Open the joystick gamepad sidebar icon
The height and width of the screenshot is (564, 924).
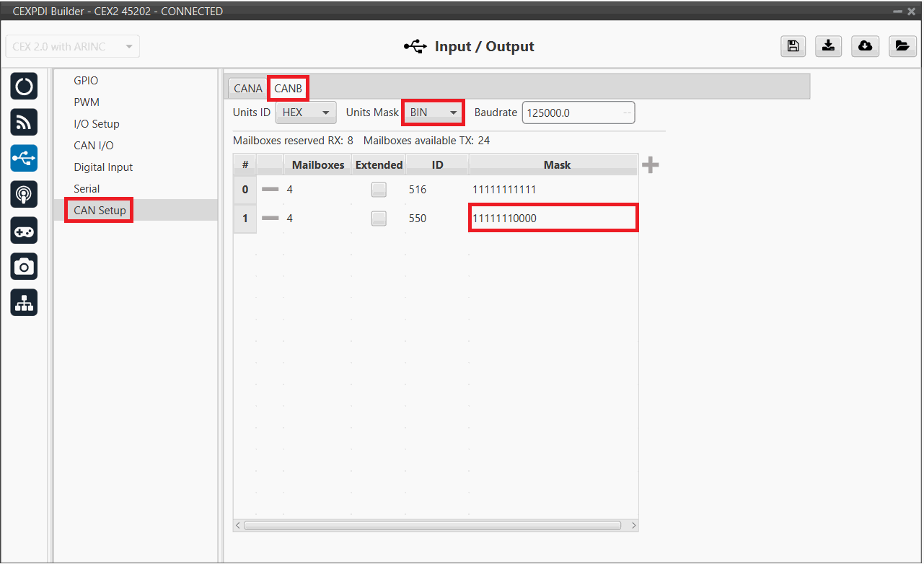coord(24,232)
